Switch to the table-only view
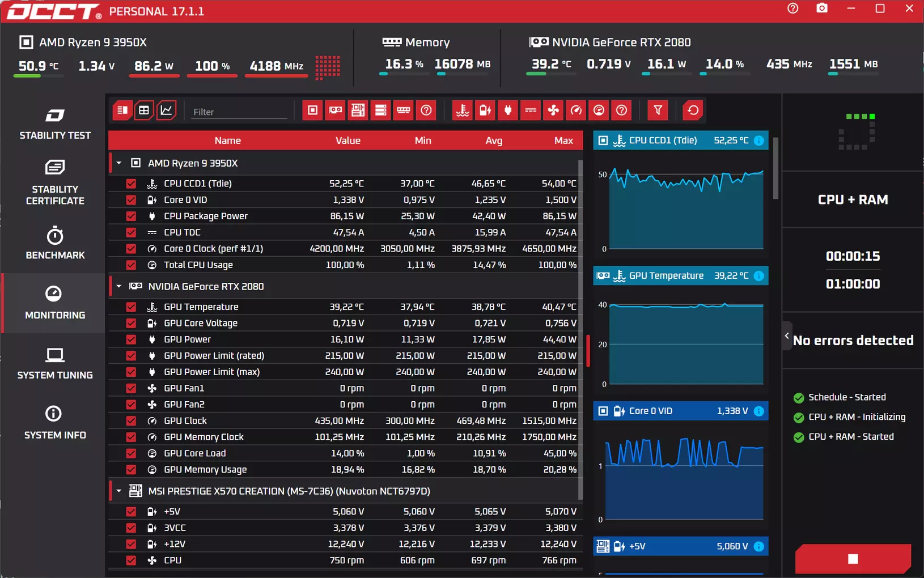Viewport: 924px width, 578px height. (x=144, y=110)
